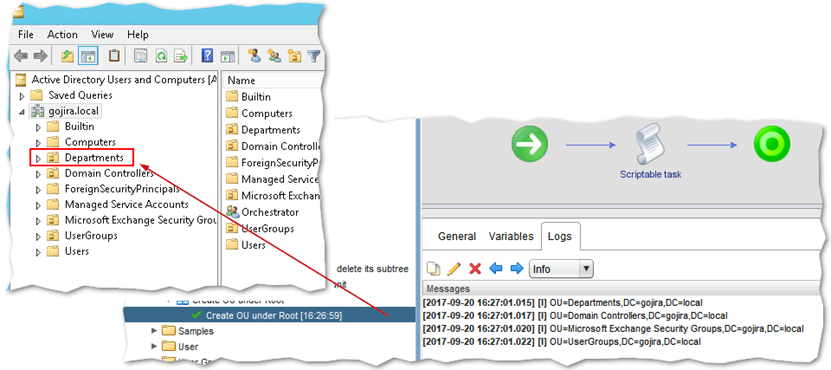
Task: Switch to the General tab
Action: tap(457, 236)
